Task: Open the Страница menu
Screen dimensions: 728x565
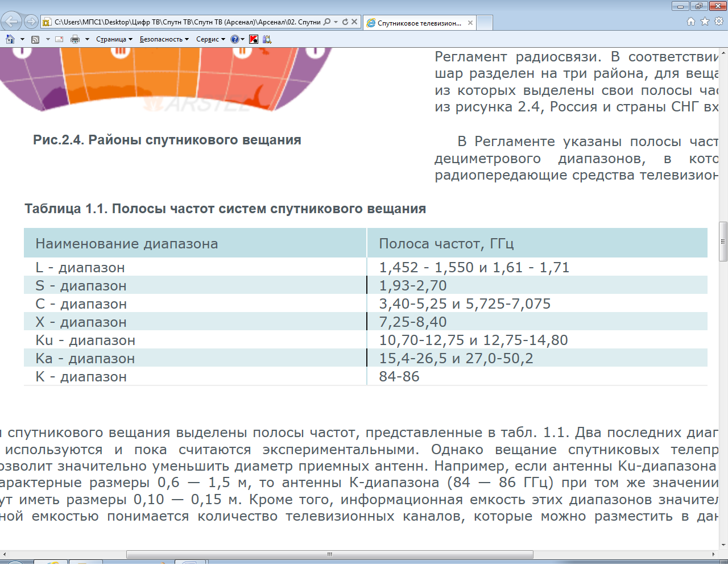Action: 114,39
